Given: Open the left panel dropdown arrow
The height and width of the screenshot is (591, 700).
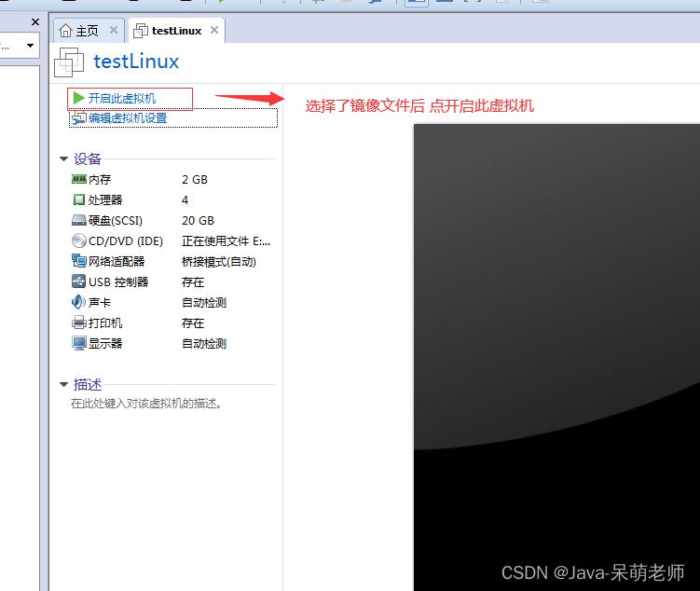Looking at the screenshot, I should coord(31,45).
